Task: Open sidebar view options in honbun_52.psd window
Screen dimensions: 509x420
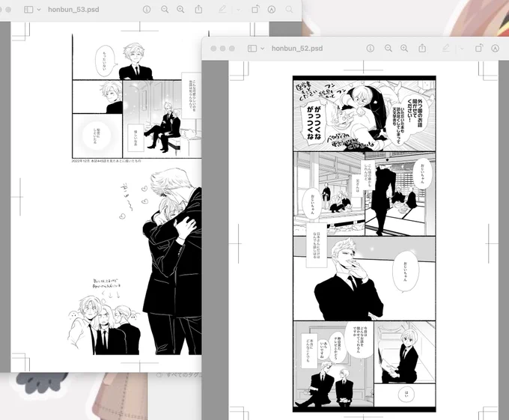Action: 262,49
